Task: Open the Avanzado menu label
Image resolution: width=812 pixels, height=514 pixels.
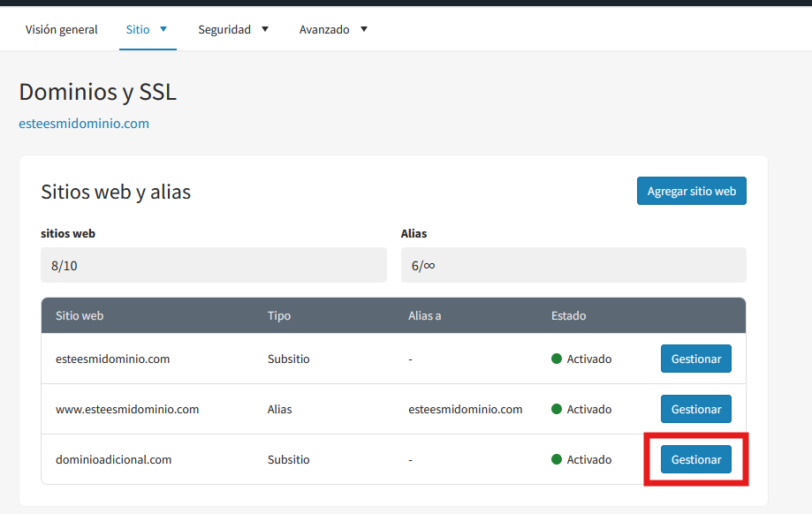Action: [324, 29]
